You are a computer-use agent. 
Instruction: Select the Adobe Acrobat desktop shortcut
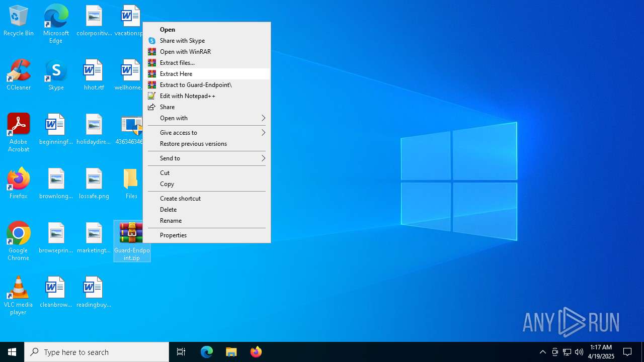[19, 133]
